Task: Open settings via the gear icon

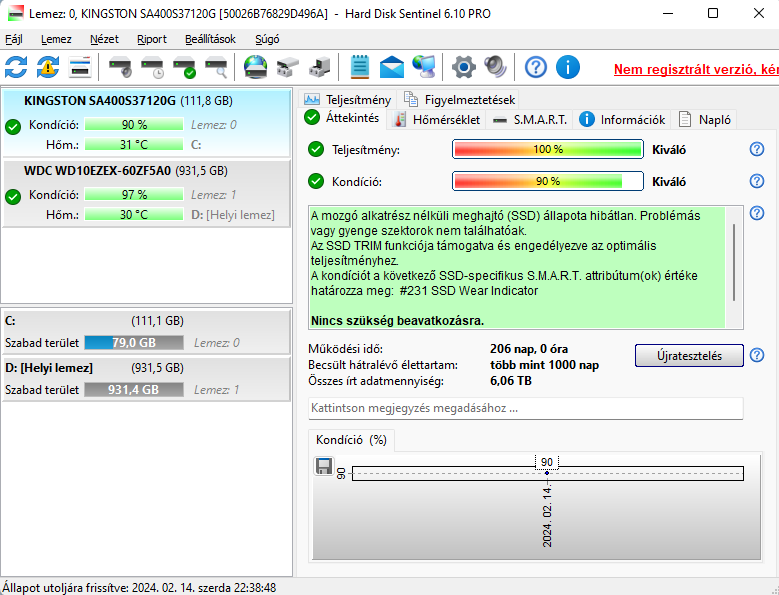Action: click(464, 67)
